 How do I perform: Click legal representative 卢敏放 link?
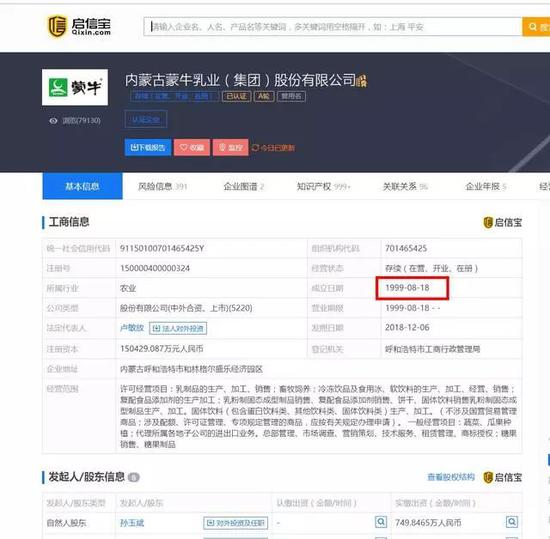pyautogui.click(x=132, y=328)
